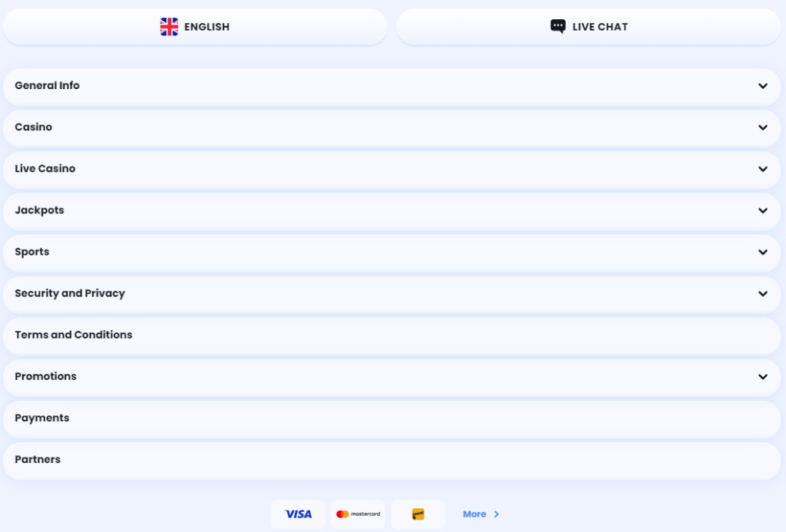The image size is (786, 532).
Task: Expand the Sports section chevron
Action: click(x=762, y=252)
